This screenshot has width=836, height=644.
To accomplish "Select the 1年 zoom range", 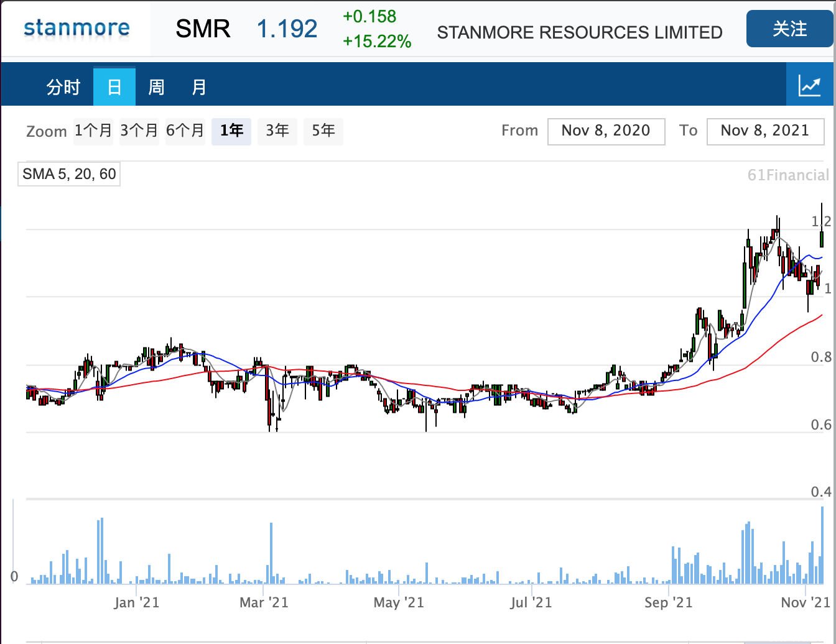I will (x=231, y=131).
